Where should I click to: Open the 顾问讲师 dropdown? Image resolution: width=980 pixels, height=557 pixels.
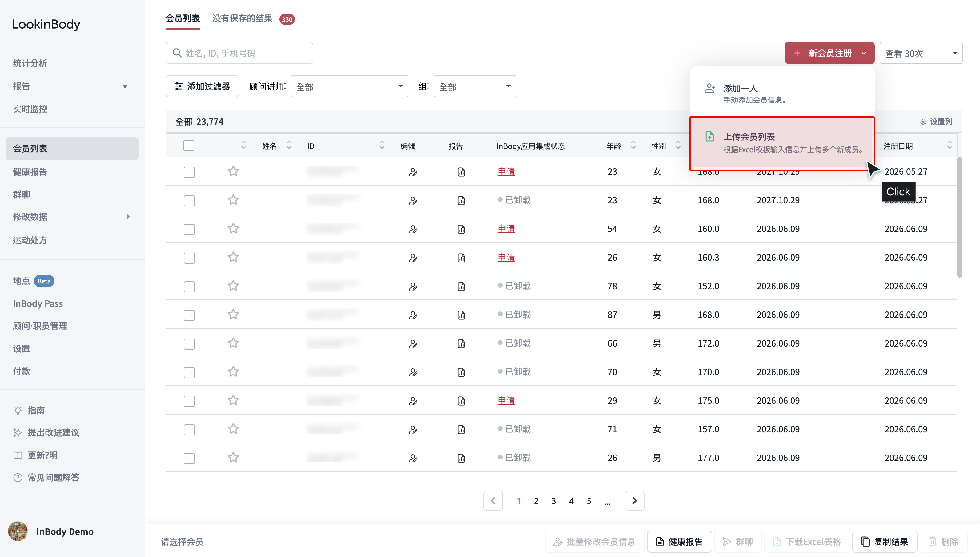(349, 86)
